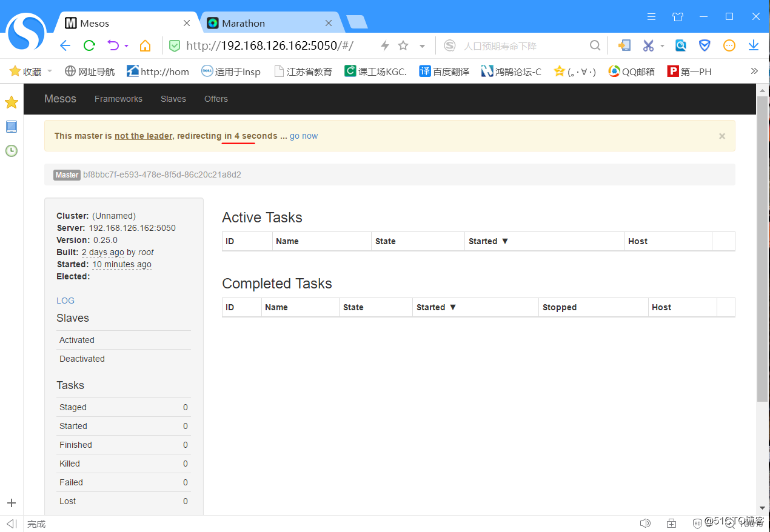Screen dimensions: 770x532
Task: Click the lightning speed-mode icon
Action: click(384, 45)
